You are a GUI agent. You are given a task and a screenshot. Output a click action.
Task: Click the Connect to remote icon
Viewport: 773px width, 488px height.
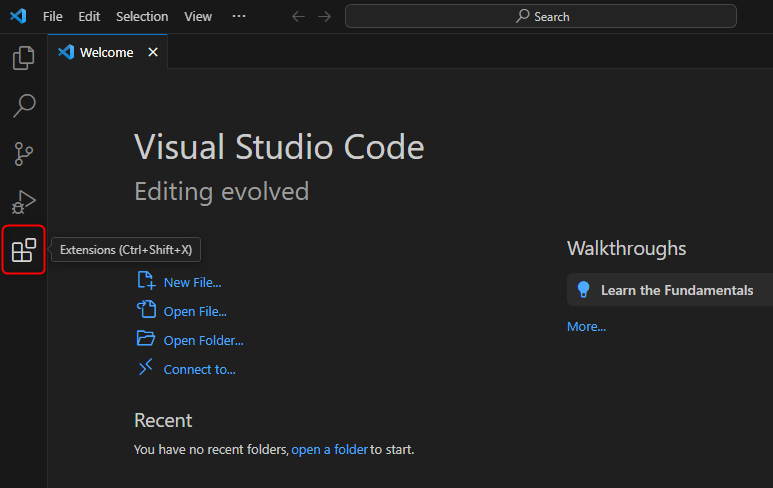tap(146, 367)
